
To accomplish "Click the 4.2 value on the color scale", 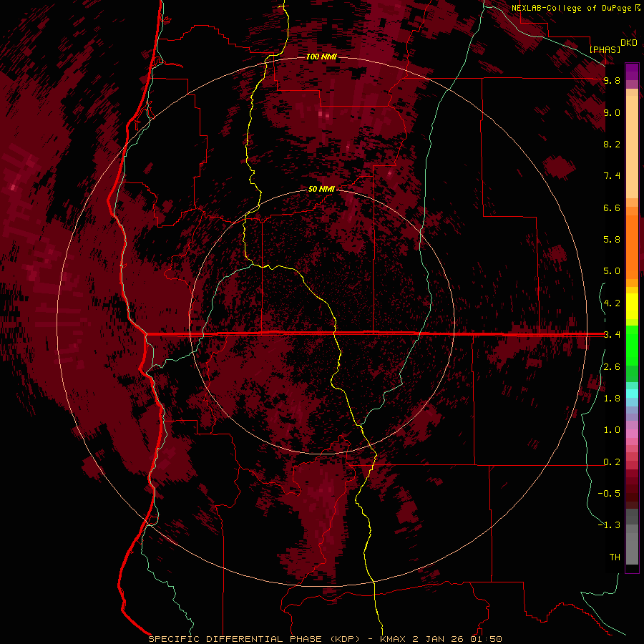I will click(612, 303).
